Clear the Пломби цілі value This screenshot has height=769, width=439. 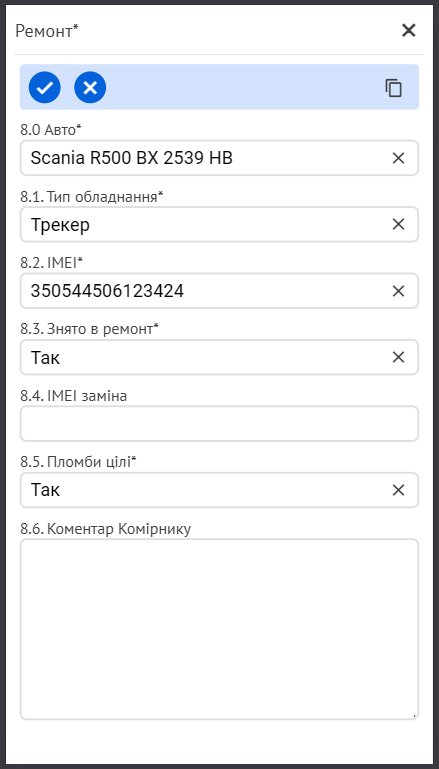tap(398, 490)
